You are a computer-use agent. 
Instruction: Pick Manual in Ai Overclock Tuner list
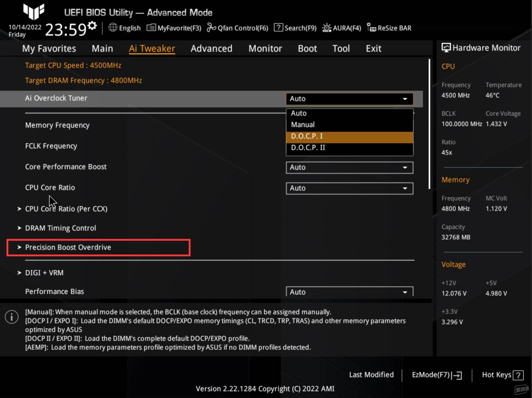[x=349, y=125]
